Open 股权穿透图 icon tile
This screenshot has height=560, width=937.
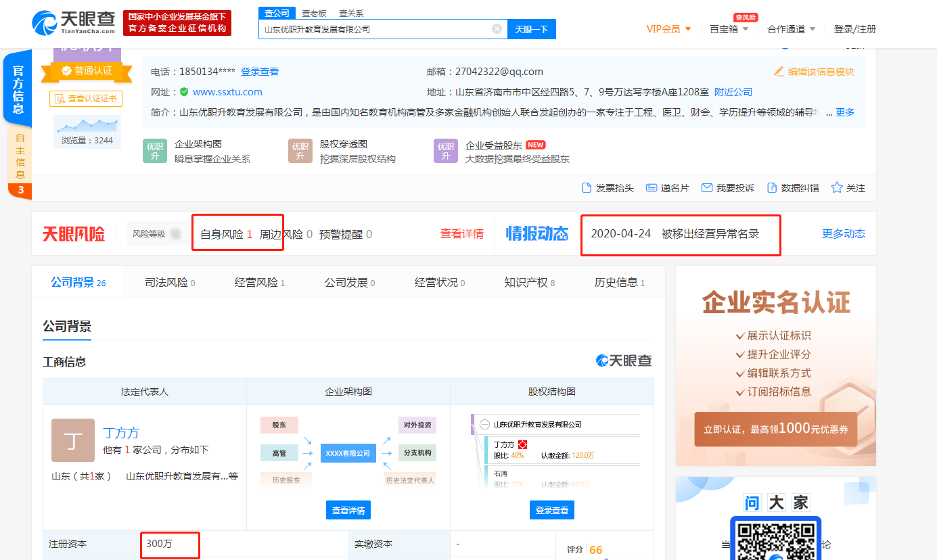click(300, 151)
